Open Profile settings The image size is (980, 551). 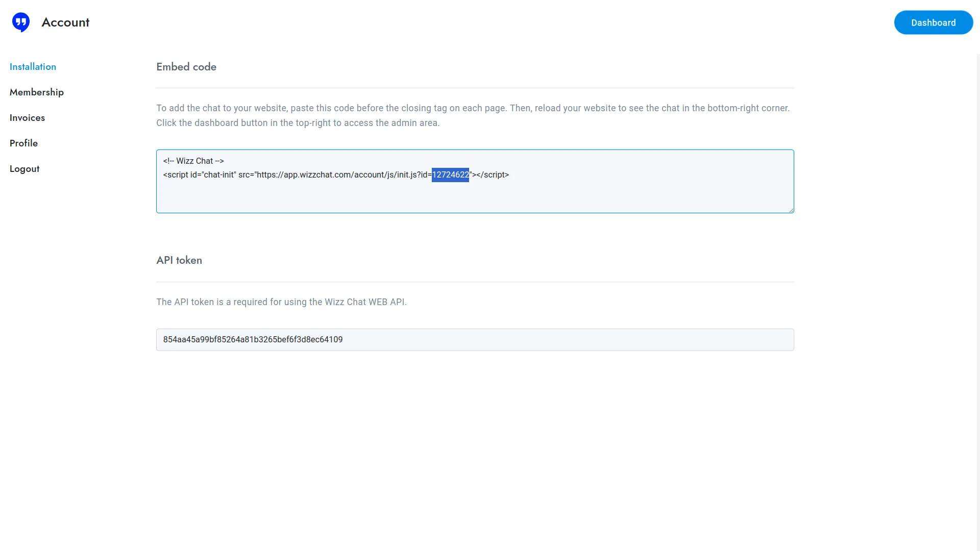pos(23,143)
